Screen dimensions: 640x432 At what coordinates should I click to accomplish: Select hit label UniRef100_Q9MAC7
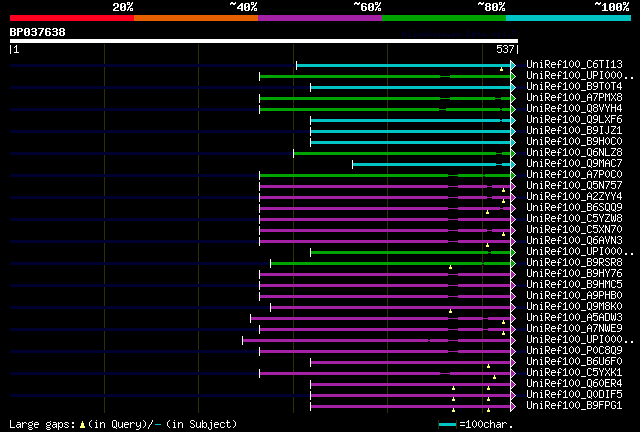tap(574, 164)
